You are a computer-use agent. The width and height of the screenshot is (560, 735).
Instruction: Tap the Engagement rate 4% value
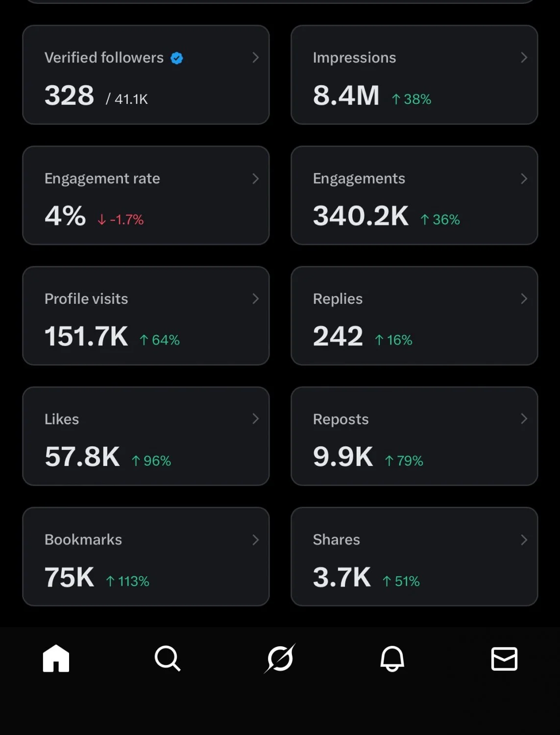point(65,216)
